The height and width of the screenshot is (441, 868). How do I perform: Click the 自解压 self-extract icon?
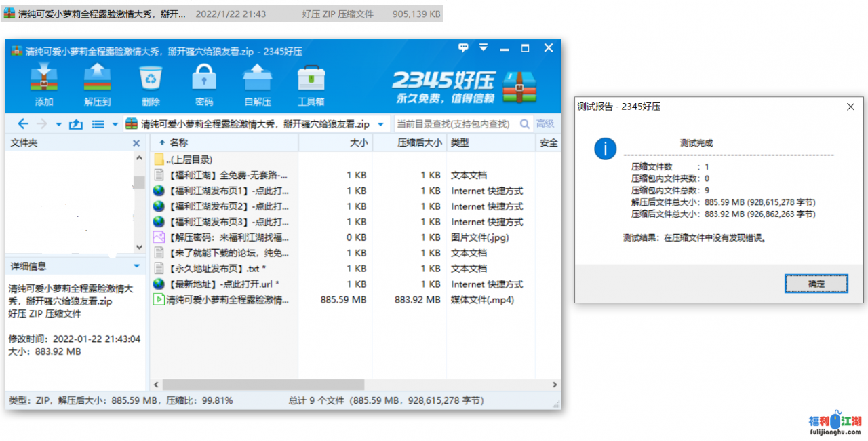pos(257,85)
